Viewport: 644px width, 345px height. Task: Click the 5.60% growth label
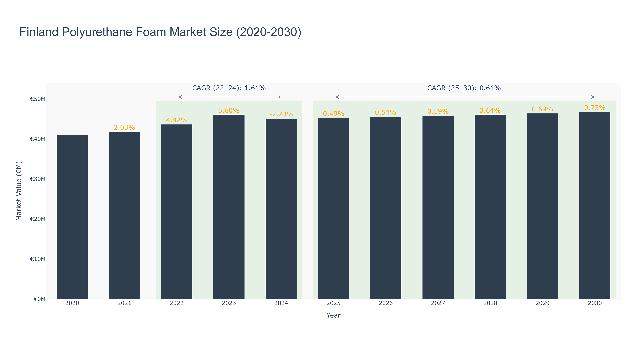[229, 111]
